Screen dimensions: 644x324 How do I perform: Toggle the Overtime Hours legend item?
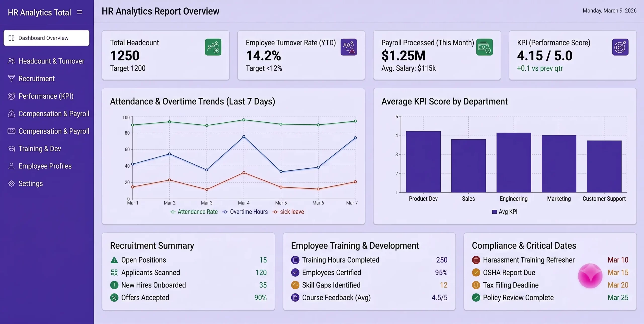[x=245, y=212]
